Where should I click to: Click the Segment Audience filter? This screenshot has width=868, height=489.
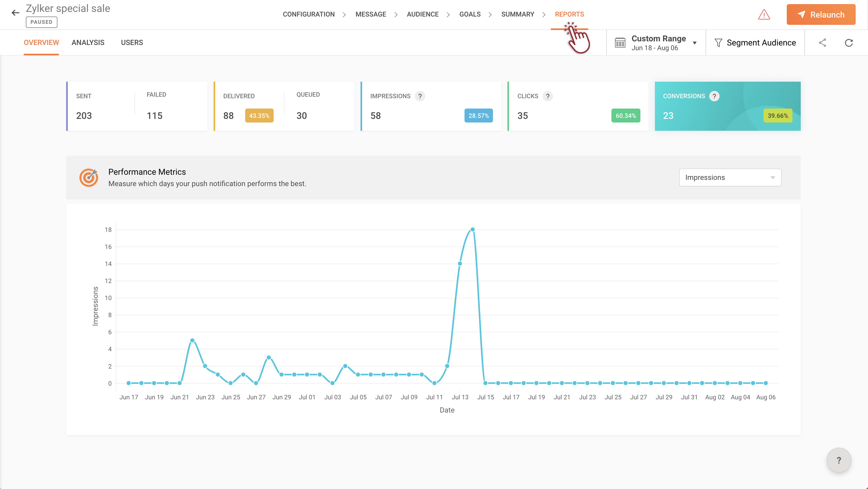click(755, 43)
